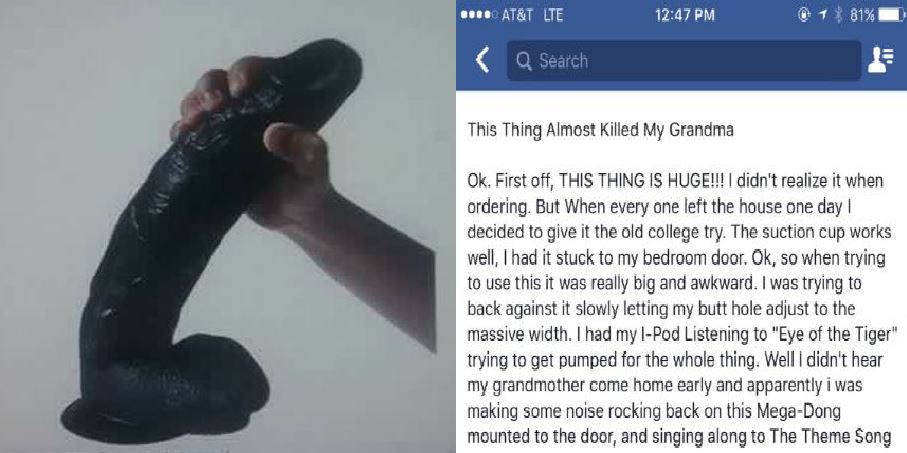This screenshot has width=907, height=453.
Task: Tap the location services arrow icon
Action: 823,16
